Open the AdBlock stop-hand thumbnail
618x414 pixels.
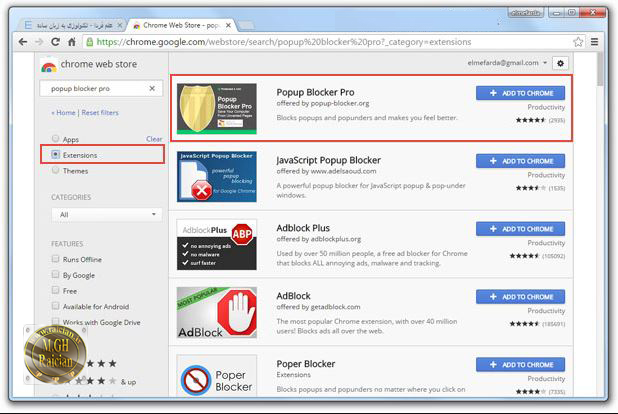pyautogui.click(x=217, y=312)
